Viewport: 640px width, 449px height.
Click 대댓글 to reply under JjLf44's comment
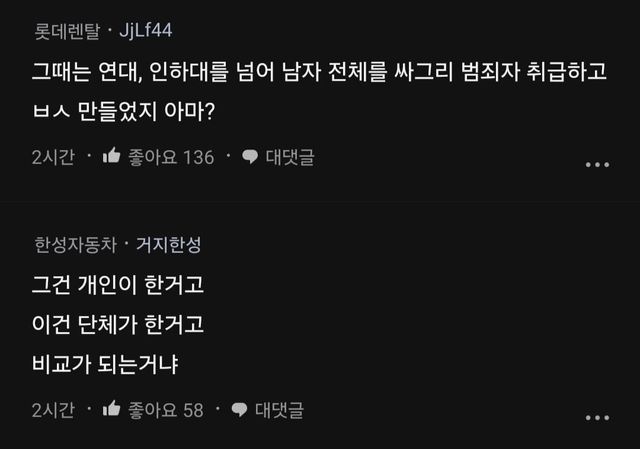point(290,157)
